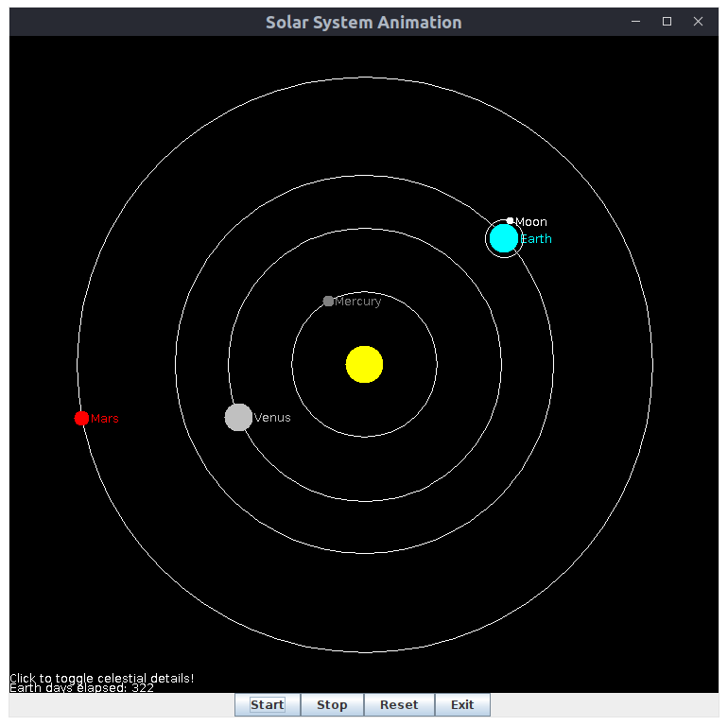Click the Moon label text
This screenshot has height=726, width=728.
(x=530, y=222)
